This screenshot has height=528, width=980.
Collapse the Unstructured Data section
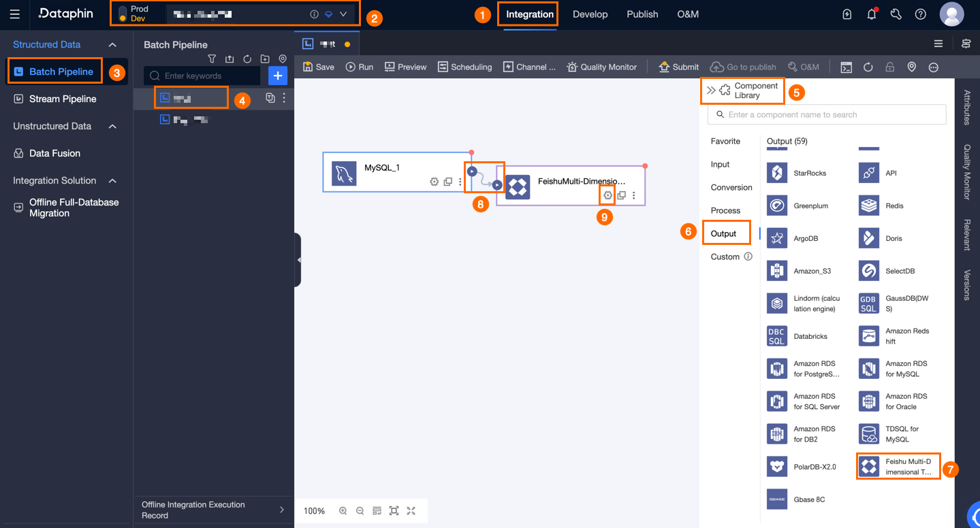point(113,126)
